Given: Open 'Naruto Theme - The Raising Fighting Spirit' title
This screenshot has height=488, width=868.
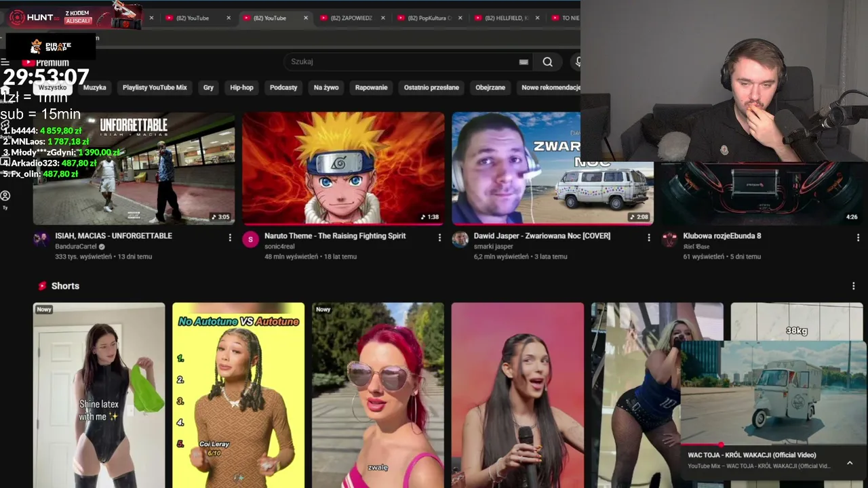Looking at the screenshot, I should click(335, 236).
